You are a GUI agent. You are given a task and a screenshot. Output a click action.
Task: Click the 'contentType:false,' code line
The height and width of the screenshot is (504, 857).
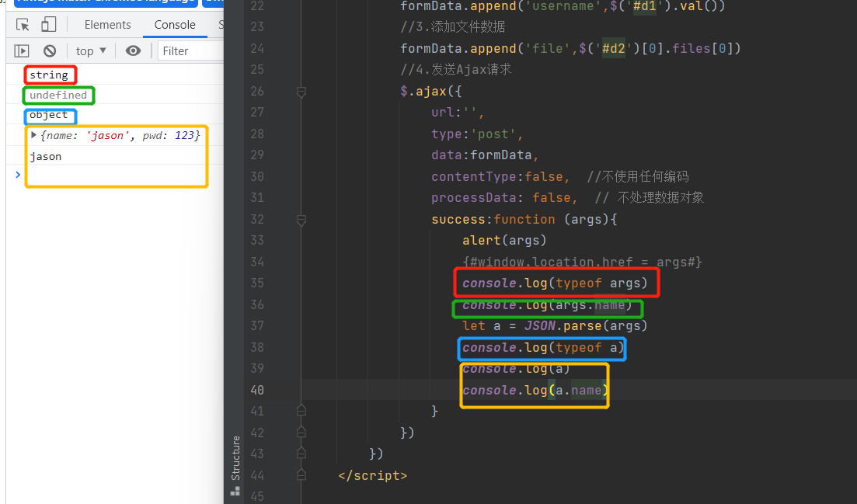[x=500, y=176]
